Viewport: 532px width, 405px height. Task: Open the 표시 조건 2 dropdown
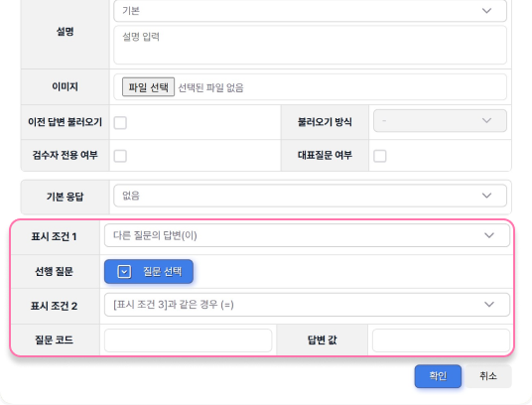click(307, 305)
